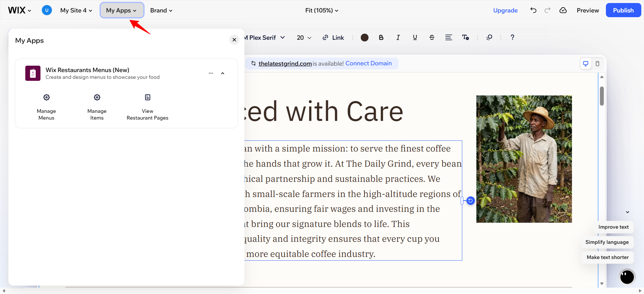Open the Plex Serif font dropdown
Screen dimensions: 644x294
pyautogui.click(x=265, y=37)
